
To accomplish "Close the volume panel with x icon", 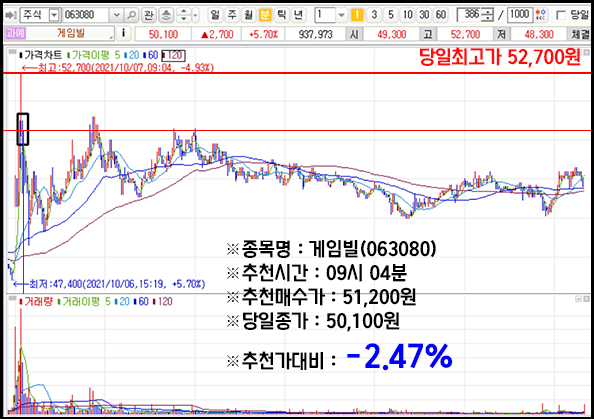I will [x=587, y=299].
